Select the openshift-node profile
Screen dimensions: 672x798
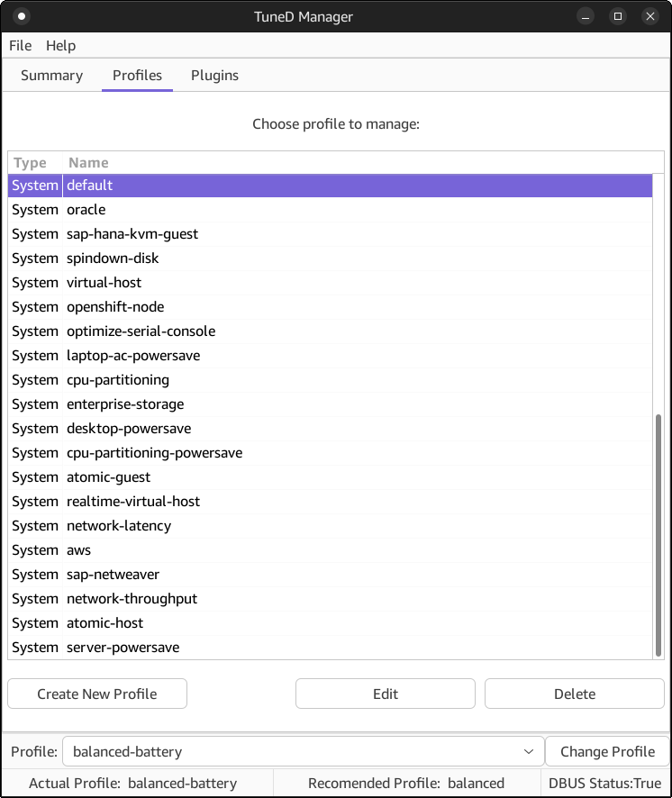tap(330, 307)
